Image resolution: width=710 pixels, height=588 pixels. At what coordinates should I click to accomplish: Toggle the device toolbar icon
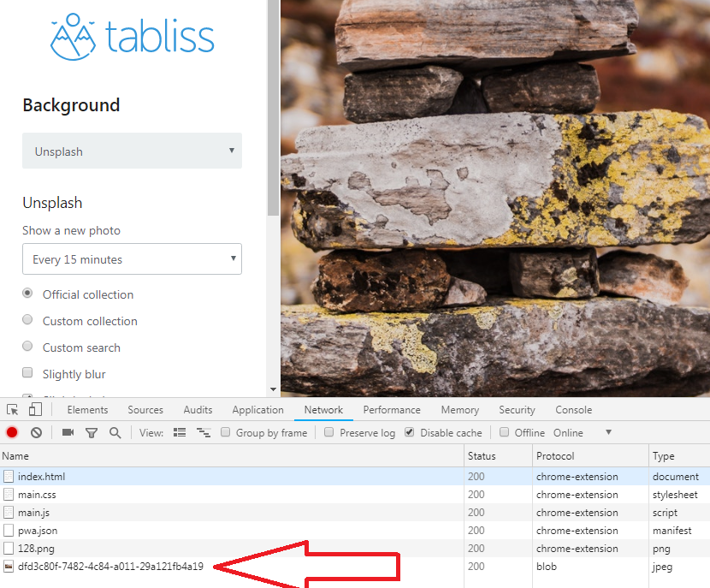pyautogui.click(x=35, y=409)
